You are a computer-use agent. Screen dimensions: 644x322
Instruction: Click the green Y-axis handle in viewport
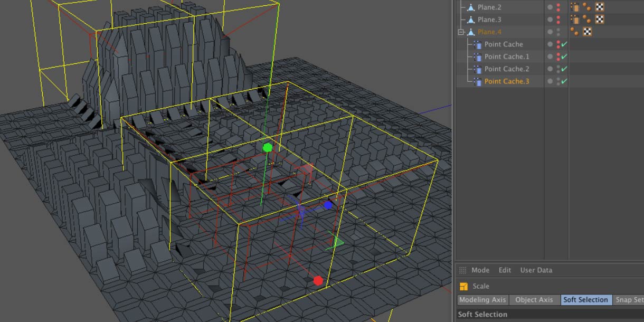click(268, 147)
